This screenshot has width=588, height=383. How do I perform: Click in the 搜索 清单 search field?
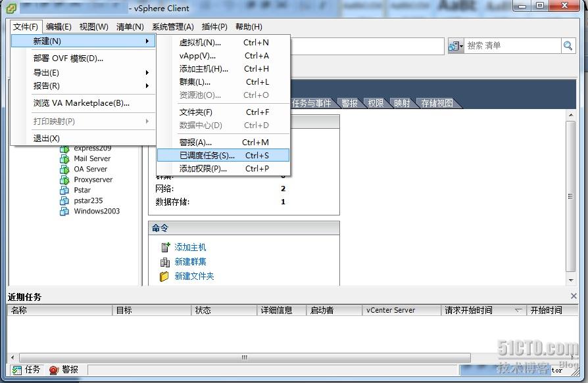pos(512,46)
